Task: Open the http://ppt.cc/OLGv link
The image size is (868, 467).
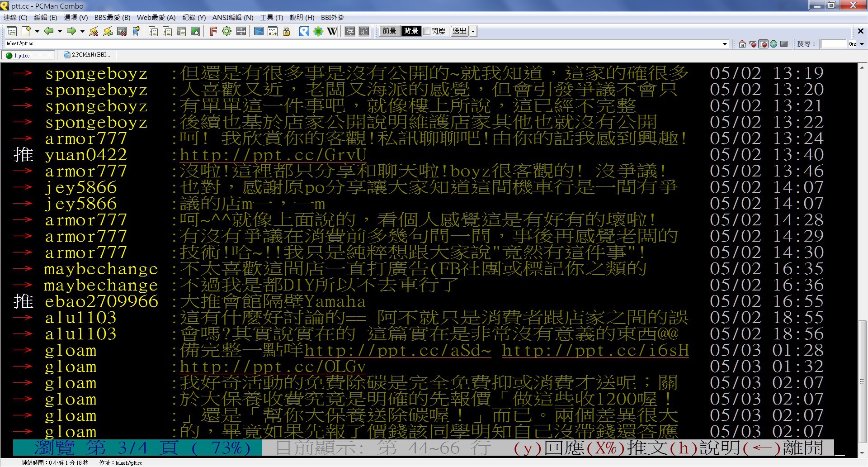Action: (x=273, y=367)
